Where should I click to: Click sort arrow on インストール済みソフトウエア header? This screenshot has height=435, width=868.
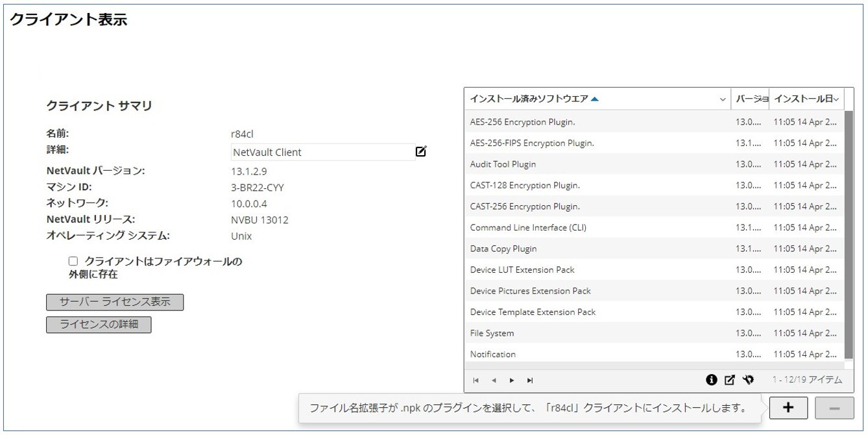pos(595,99)
